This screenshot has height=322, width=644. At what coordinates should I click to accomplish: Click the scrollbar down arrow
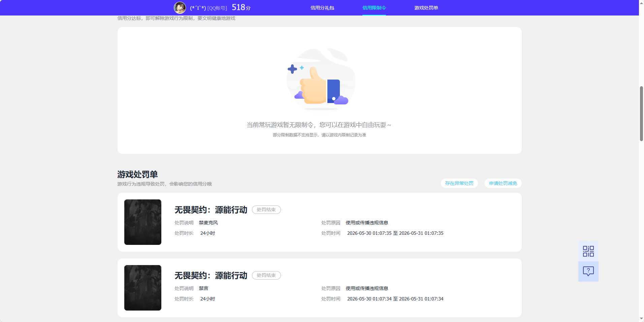(x=641, y=319)
